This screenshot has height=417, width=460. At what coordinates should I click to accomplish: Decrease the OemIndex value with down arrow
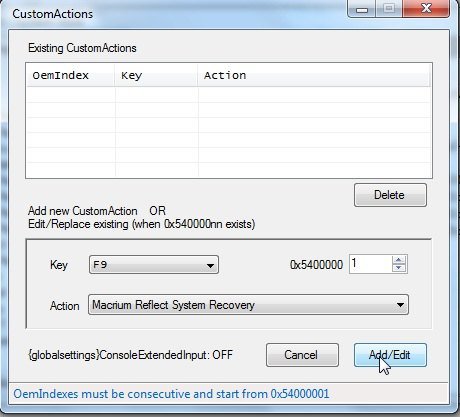tap(399, 268)
